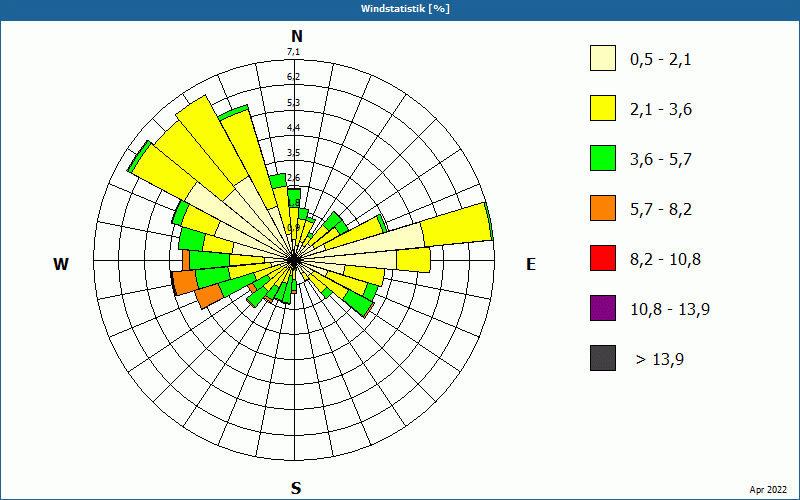The width and height of the screenshot is (800, 500).
Task: Click the legend label '5,7 - 8,2'
Action: (x=661, y=210)
